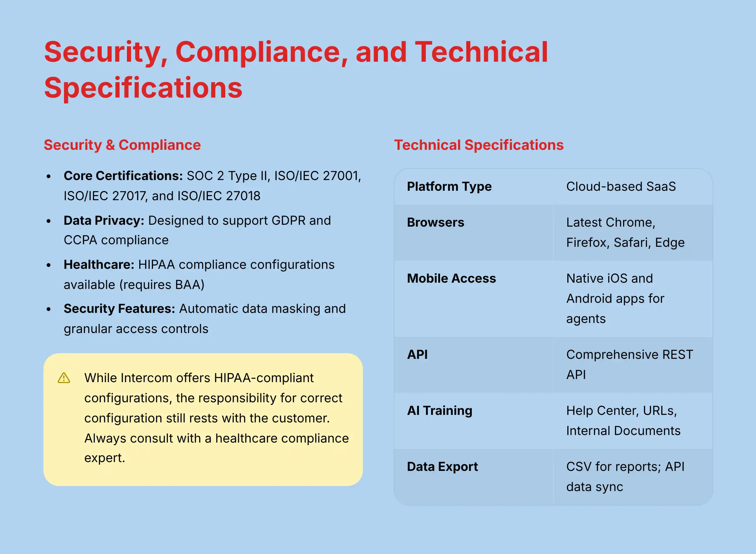Select the 'Mobile Access' table cell
Viewport: 756px width, 554px height.
tap(473, 299)
